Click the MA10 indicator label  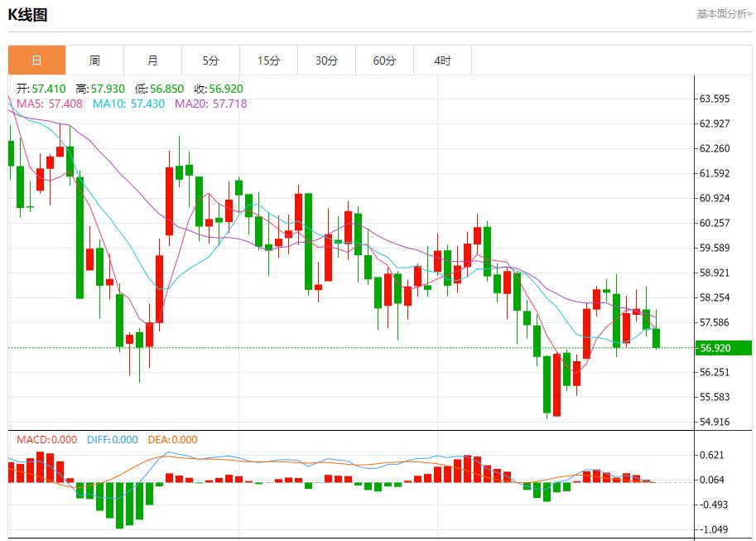128,104
